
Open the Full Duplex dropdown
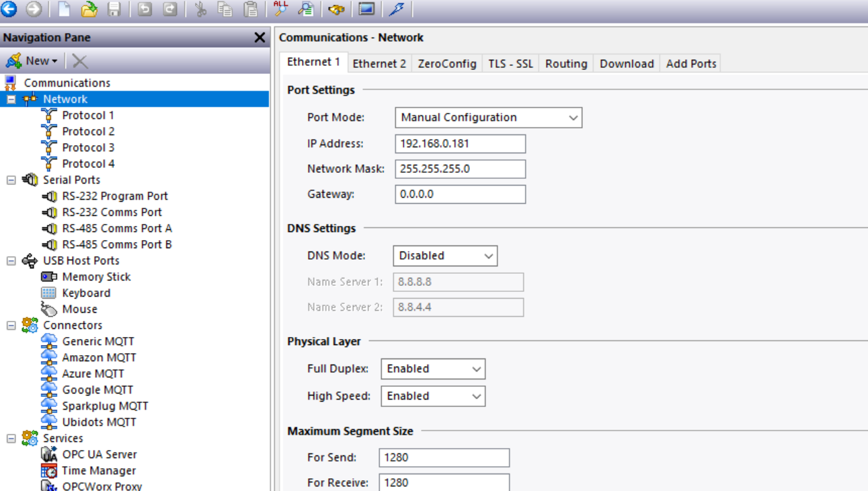433,369
